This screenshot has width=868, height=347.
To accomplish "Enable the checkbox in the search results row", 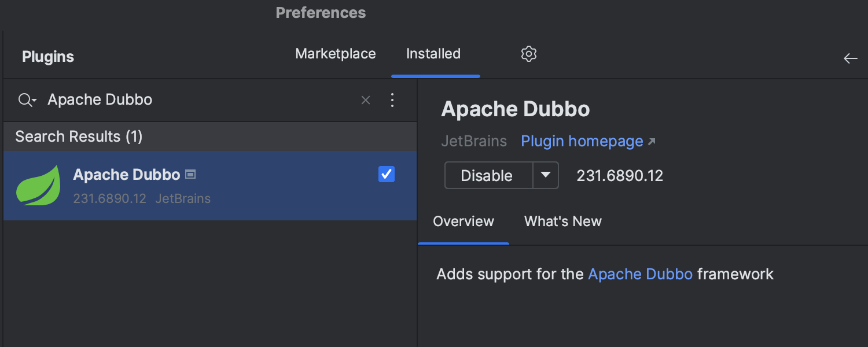I will tap(386, 174).
